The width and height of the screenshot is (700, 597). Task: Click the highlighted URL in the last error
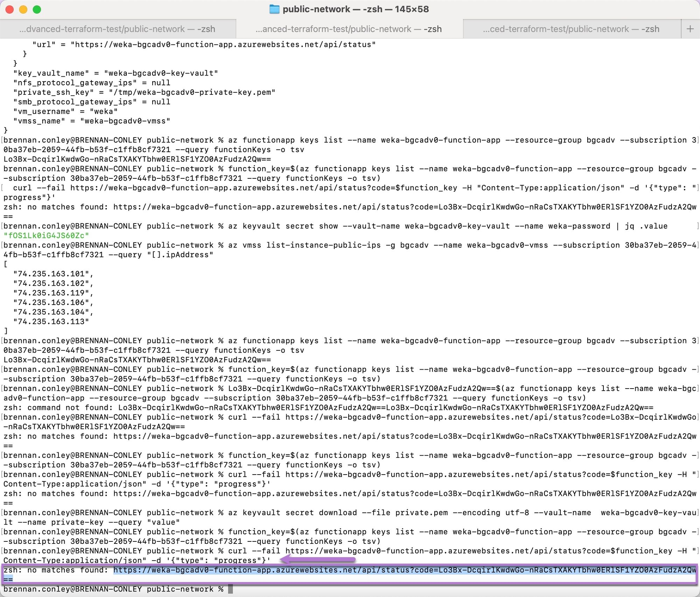click(x=404, y=570)
